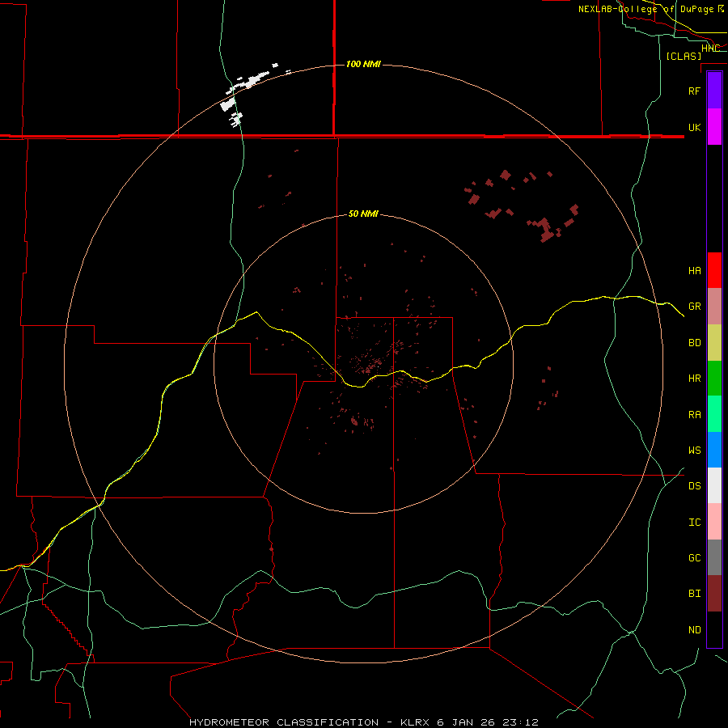Click the 'RF' legend label

coord(694,91)
